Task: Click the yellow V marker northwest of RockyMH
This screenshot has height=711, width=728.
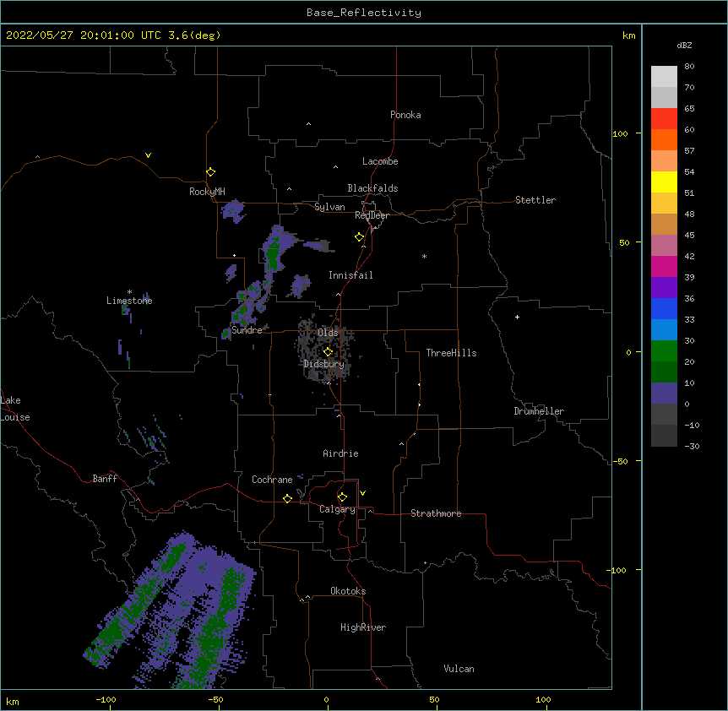Action: pos(148,155)
